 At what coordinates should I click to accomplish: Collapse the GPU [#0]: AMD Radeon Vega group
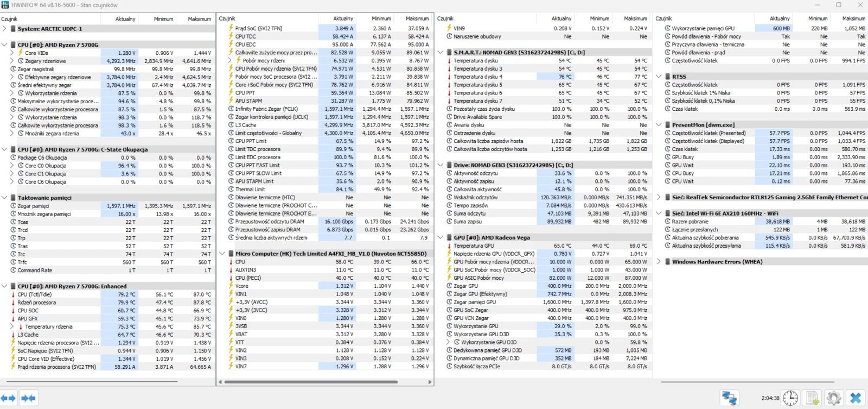[441, 238]
